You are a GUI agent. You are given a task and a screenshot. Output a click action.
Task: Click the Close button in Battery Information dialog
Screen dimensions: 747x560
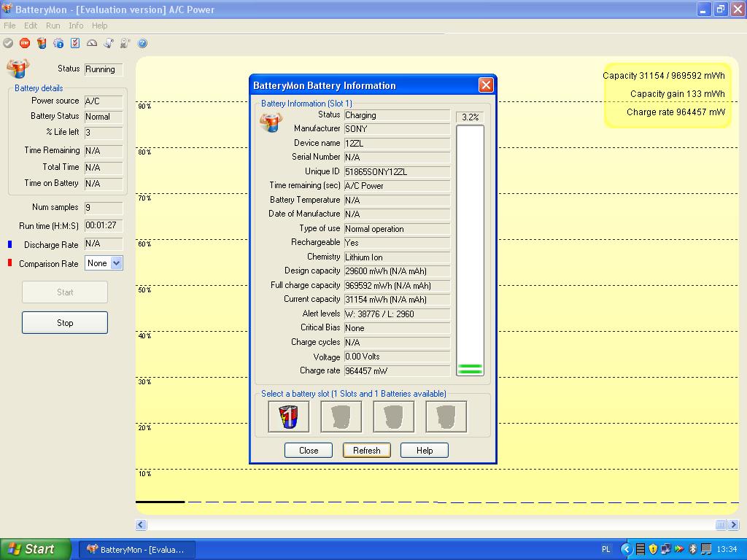point(309,451)
